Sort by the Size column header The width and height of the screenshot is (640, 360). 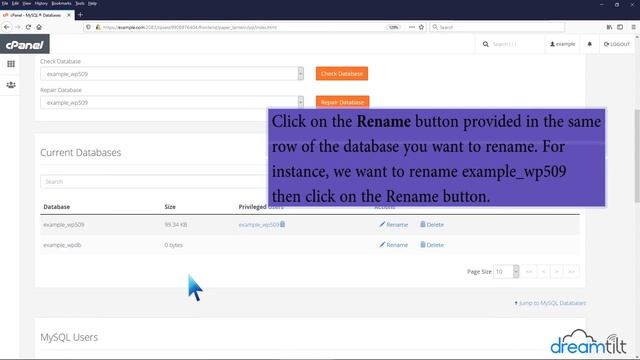point(170,207)
